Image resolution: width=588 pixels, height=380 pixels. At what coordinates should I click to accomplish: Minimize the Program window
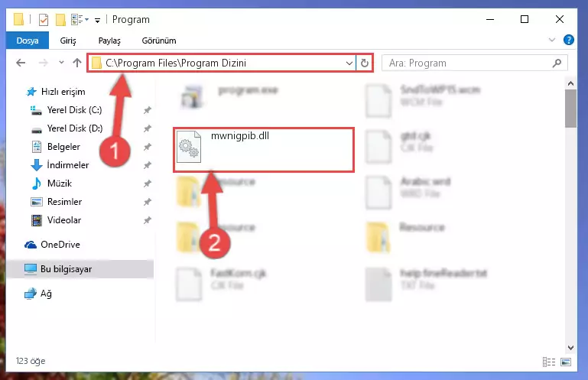pyautogui.click(x=490, y=19)
